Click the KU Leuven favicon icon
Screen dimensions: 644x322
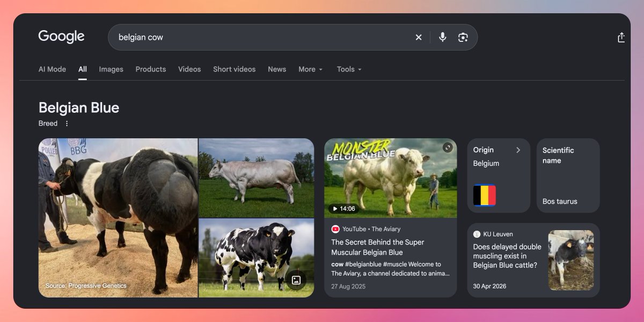477,234
